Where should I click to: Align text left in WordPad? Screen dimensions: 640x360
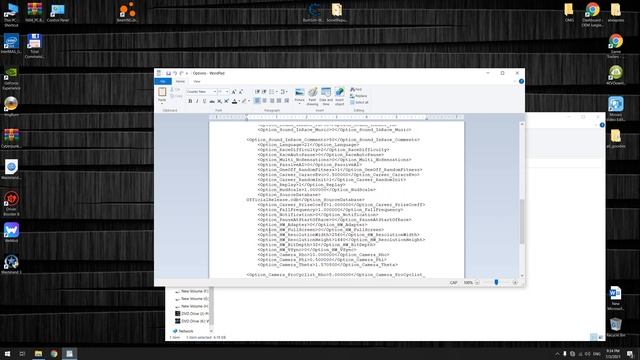(257, 100)
